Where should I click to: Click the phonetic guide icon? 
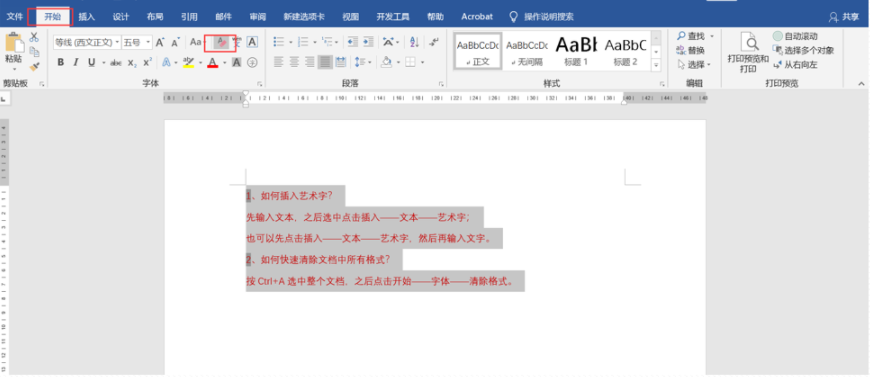(236, 42)
